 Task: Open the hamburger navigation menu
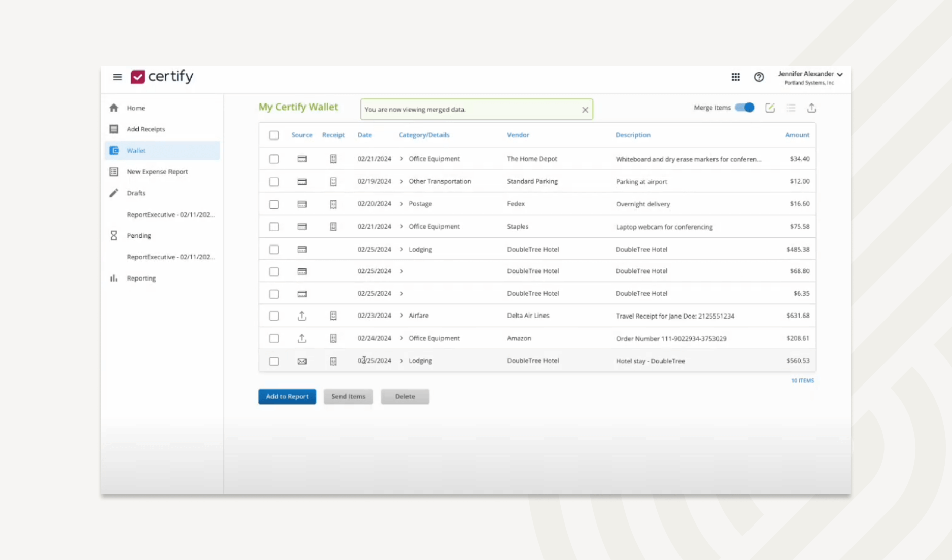tap(117, 77)
